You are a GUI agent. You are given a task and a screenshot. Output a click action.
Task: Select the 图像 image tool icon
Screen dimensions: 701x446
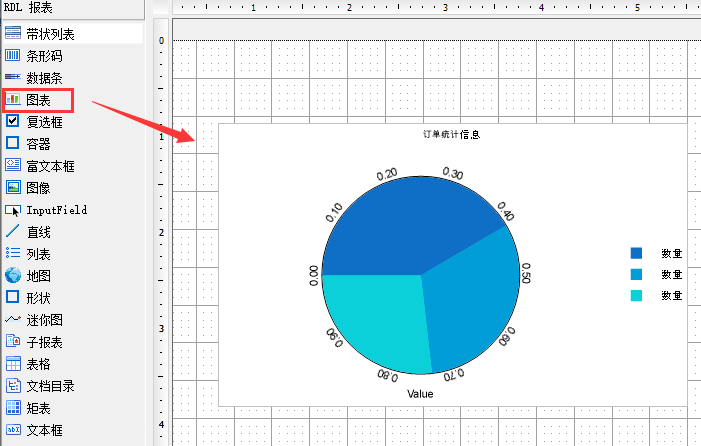(x=13, y=187)
